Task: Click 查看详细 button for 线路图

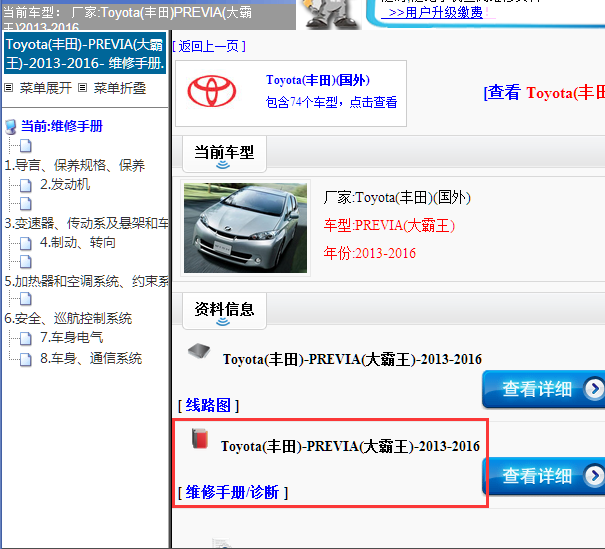Action: tap(543, 389)
